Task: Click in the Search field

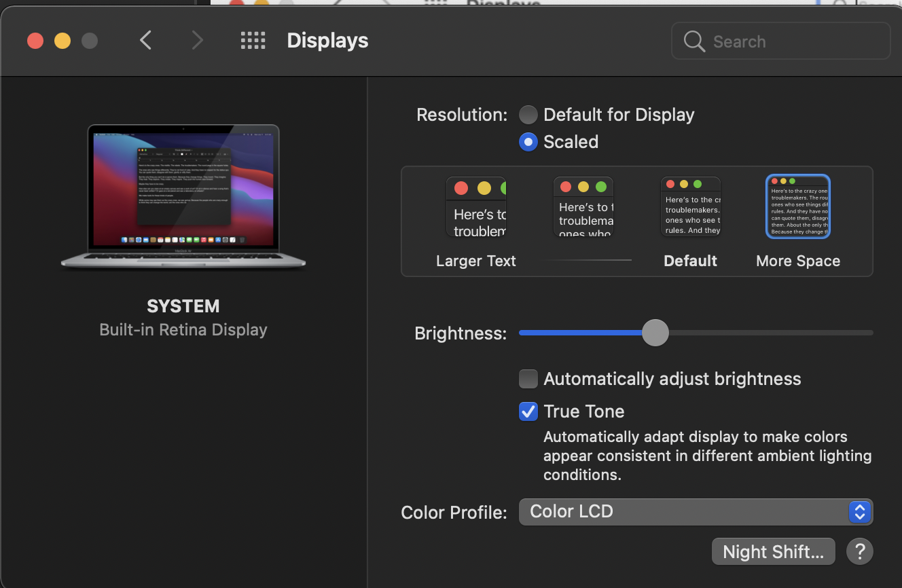Action: [780, 41]
